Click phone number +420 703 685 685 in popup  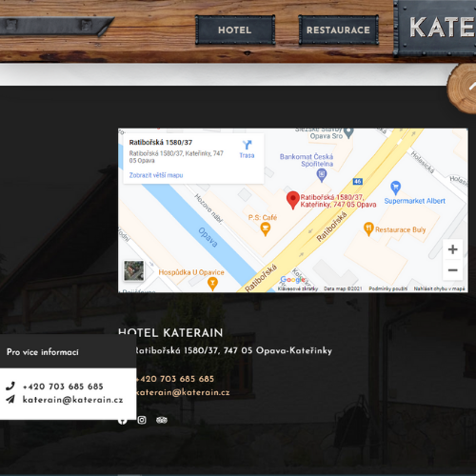pyautogui.click(x=63, y=387)
